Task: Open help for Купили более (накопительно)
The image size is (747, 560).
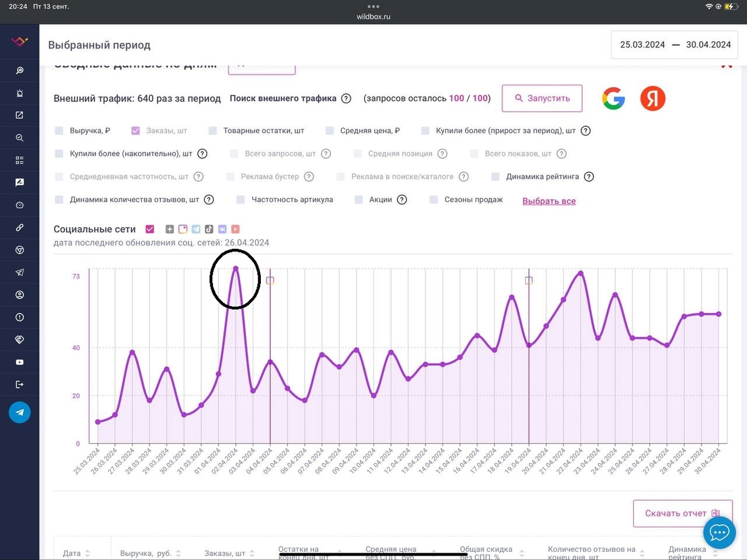Action: 202,154
